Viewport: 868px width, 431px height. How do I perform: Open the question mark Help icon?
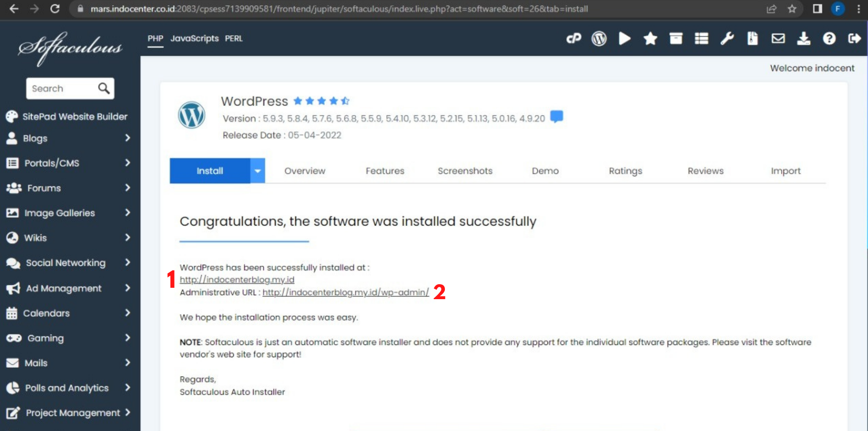click(x=829, y=39)
